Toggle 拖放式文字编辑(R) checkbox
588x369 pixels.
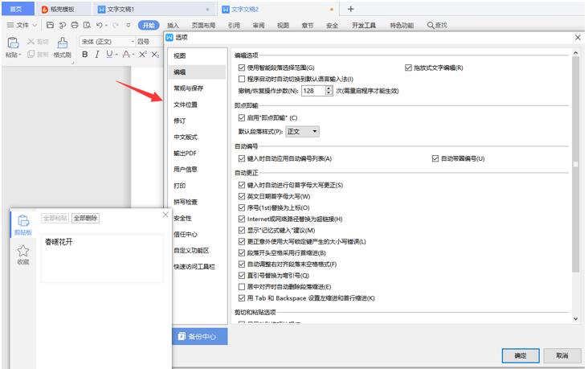click(408, 68)
